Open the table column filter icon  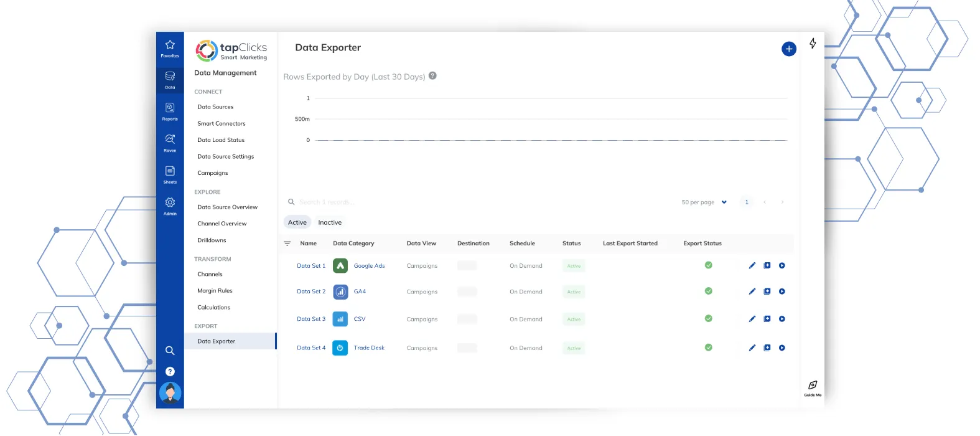point(287,244)
